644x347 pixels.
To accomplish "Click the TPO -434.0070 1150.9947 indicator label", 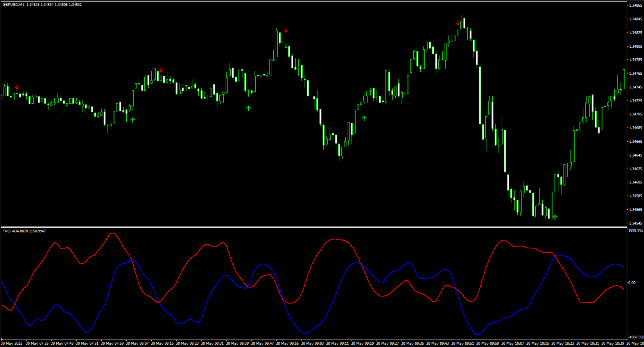I will pyautogui.click(x=24, y=231).
